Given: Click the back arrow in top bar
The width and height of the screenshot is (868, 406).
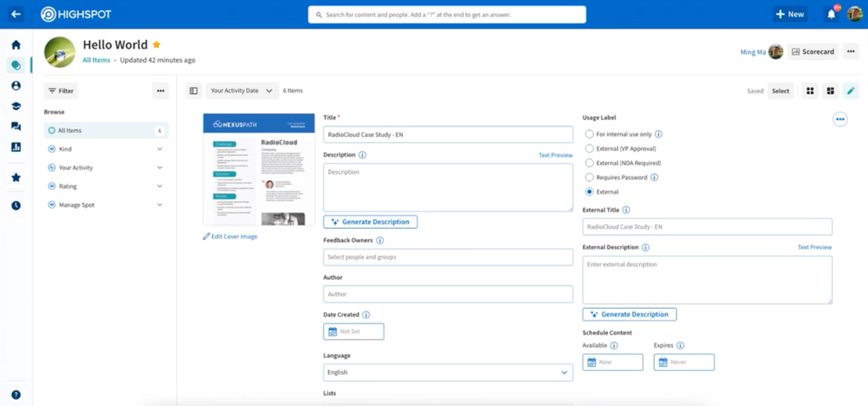Looking at the screenshot, I should click(x=16, y=14).
